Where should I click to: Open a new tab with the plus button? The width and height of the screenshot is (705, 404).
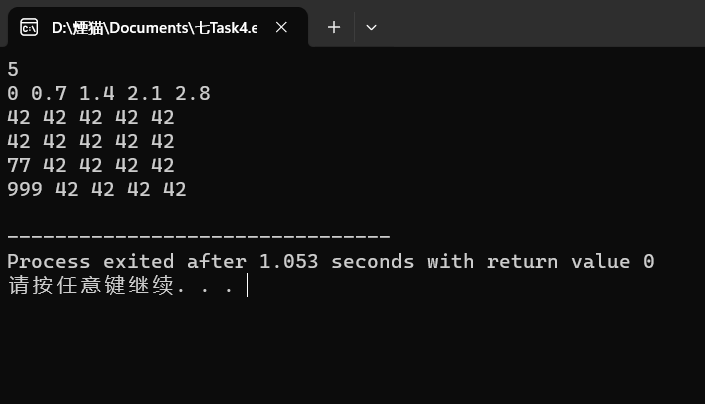(334, 27)
